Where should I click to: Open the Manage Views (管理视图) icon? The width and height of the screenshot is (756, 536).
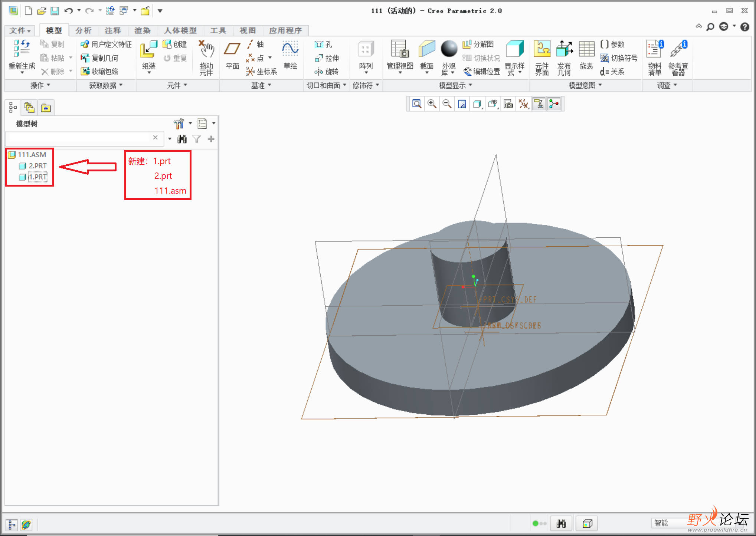tap(400, 49)
